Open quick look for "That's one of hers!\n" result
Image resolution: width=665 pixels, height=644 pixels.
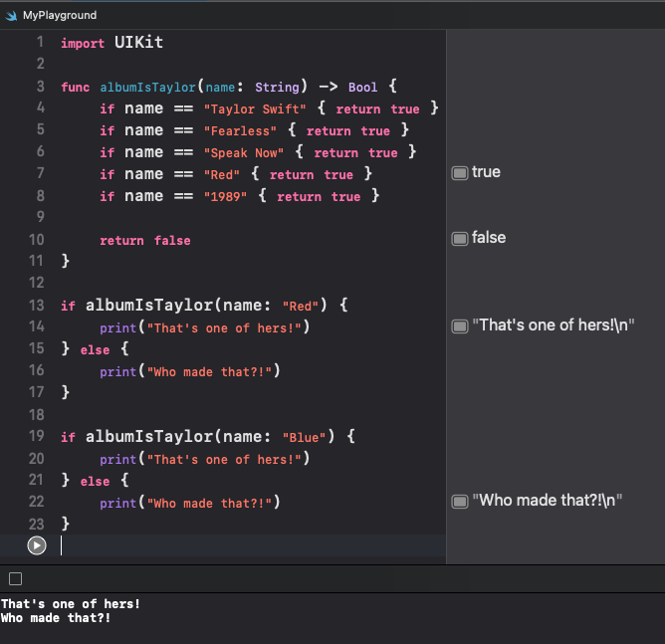460,326
